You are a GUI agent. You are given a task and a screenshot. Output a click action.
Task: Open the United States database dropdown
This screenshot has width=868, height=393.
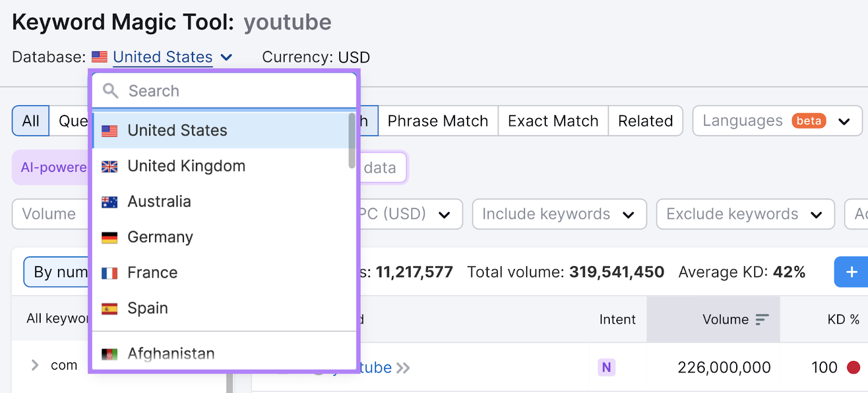(173, 57)
